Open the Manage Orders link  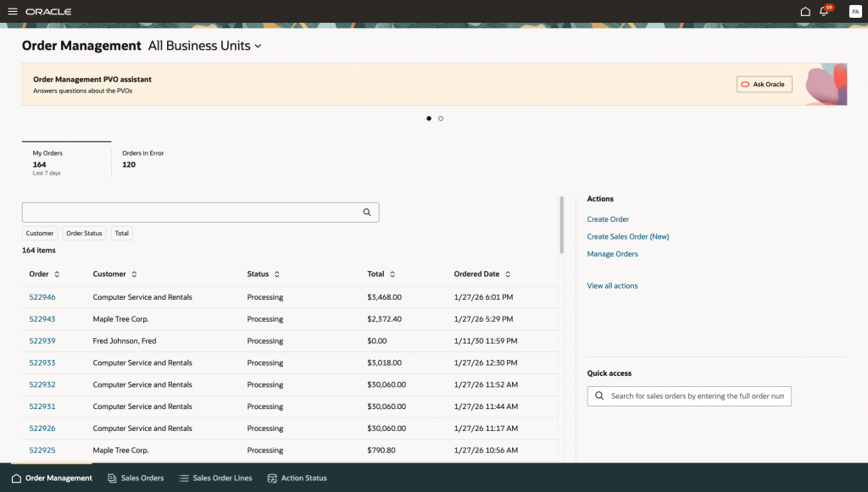(x=612, y=254)
